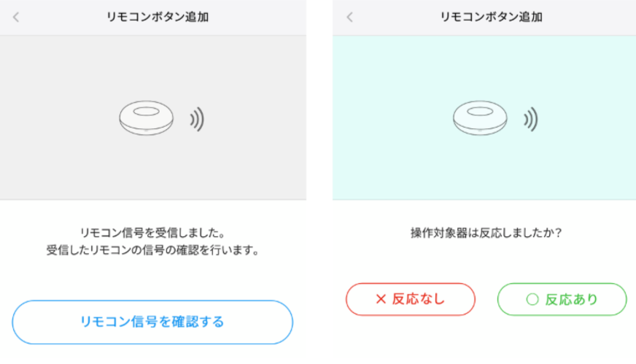The image size is (636, 364).
Task: Go back from the left remote-button screen
Action: 16,18
